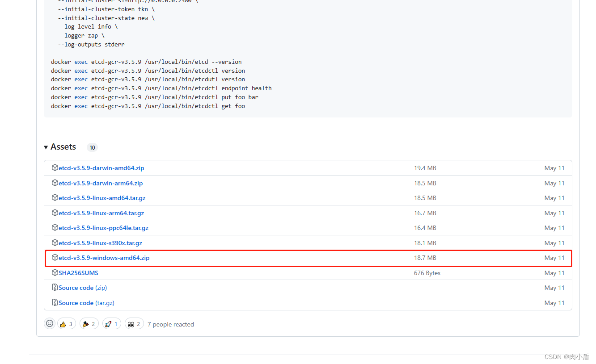Image resolution: width=596 pixels, height=364 pixels.
Task: Click the 7 people reacted text
Action: pos(171,324)
